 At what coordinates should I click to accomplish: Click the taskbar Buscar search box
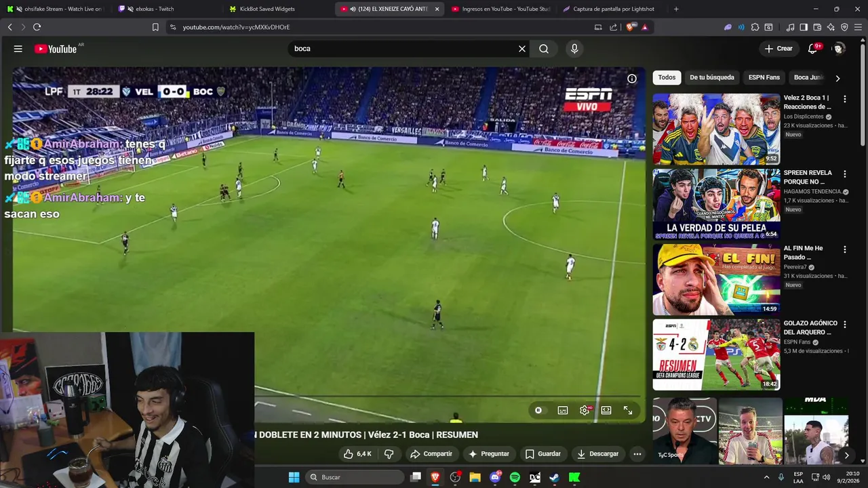pos(354,477)
